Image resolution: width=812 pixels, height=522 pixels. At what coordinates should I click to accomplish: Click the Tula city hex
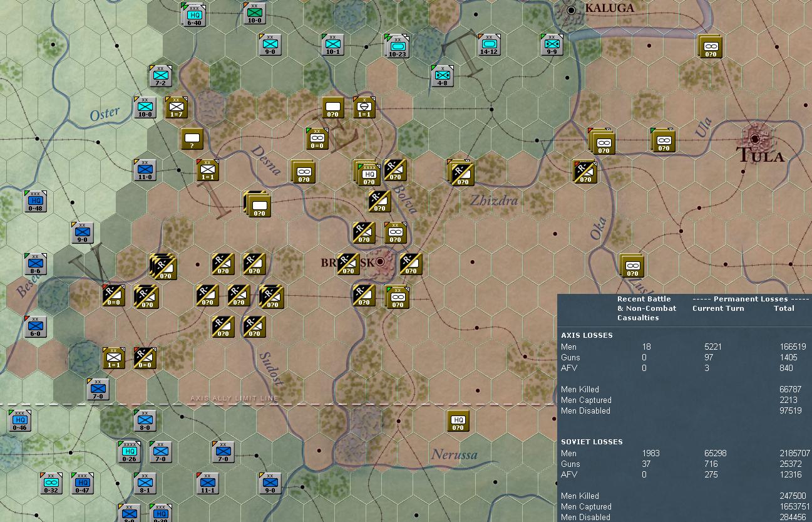click(x=755, y=138)
